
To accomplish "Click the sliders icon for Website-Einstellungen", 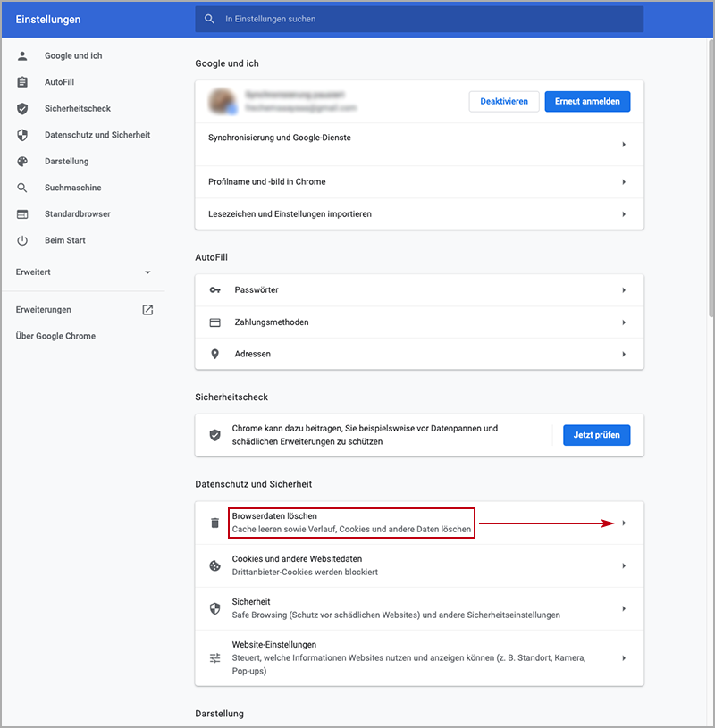I will pos(214,658).
